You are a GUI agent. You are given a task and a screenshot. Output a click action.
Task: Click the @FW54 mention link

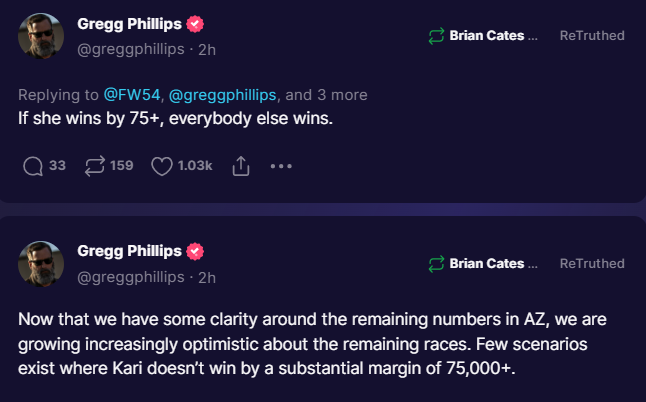[128, 95]
